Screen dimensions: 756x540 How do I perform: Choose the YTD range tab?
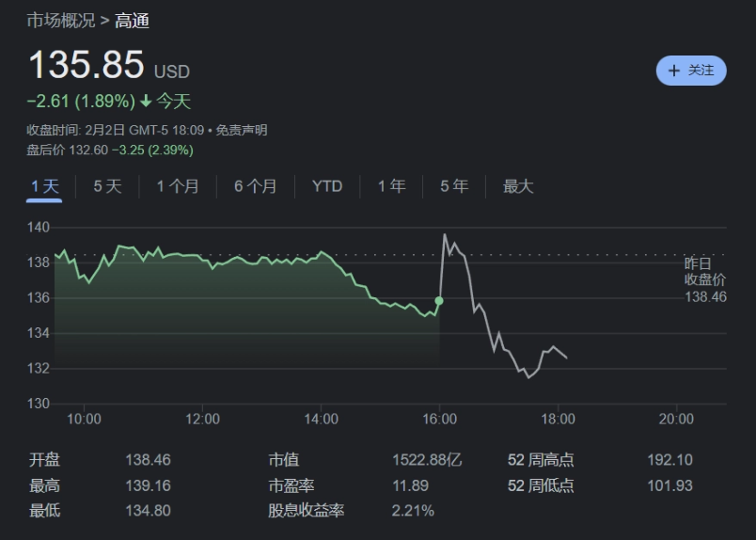pos(327,186)
